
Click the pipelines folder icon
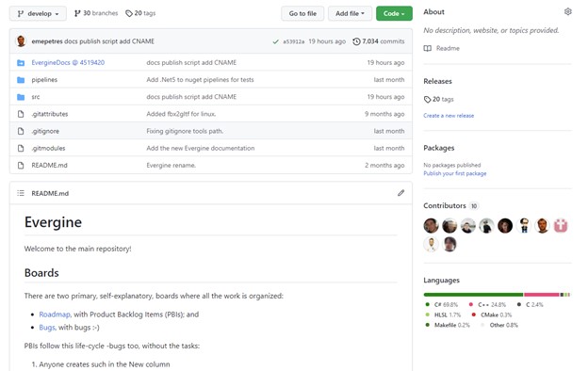click(x=21, y=80)
